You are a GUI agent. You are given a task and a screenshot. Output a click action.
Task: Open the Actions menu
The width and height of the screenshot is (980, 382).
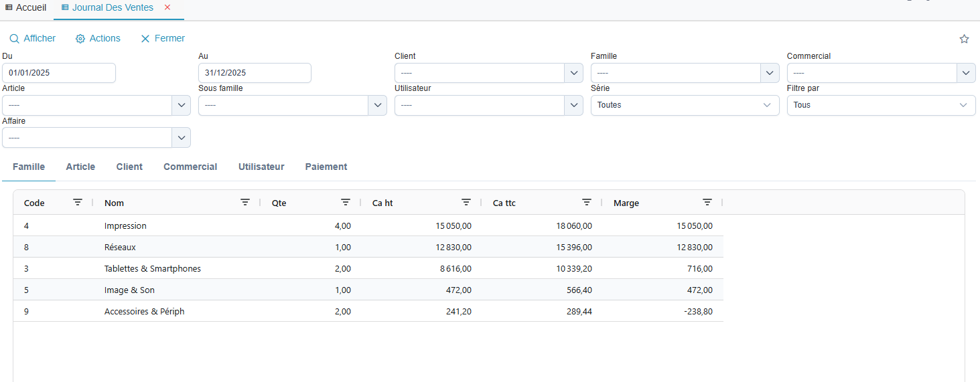98,39
